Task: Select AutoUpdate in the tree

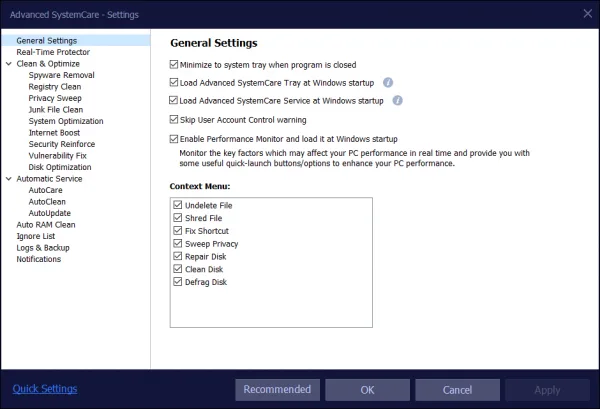Action: (x=50, y=213)
